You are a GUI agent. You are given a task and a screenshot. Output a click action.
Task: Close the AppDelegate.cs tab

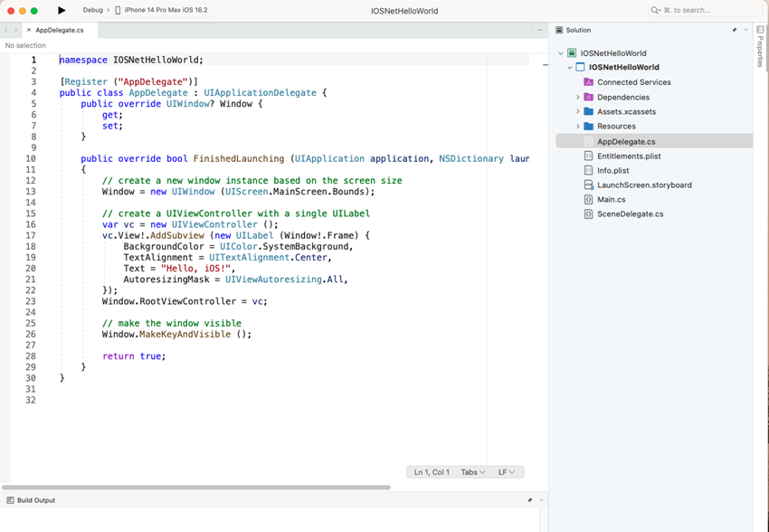tap(29, 30)
